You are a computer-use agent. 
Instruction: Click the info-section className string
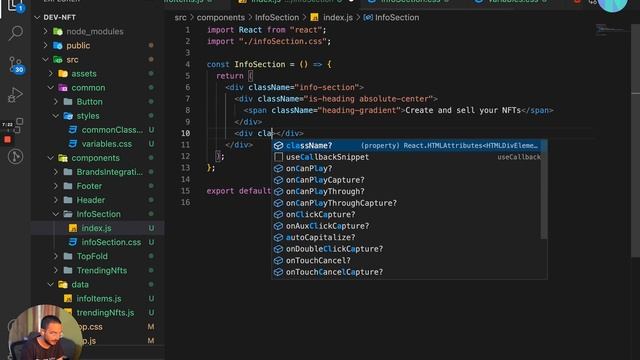(x=327, y=87)
